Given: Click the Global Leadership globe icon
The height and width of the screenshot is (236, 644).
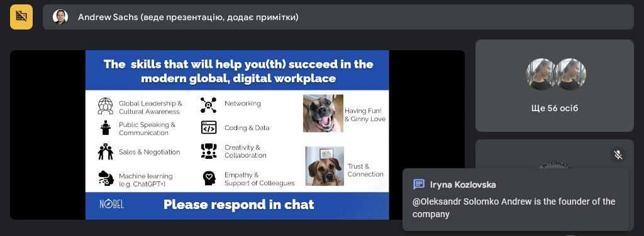Looking at the screenshot, I should pos(106,105).
